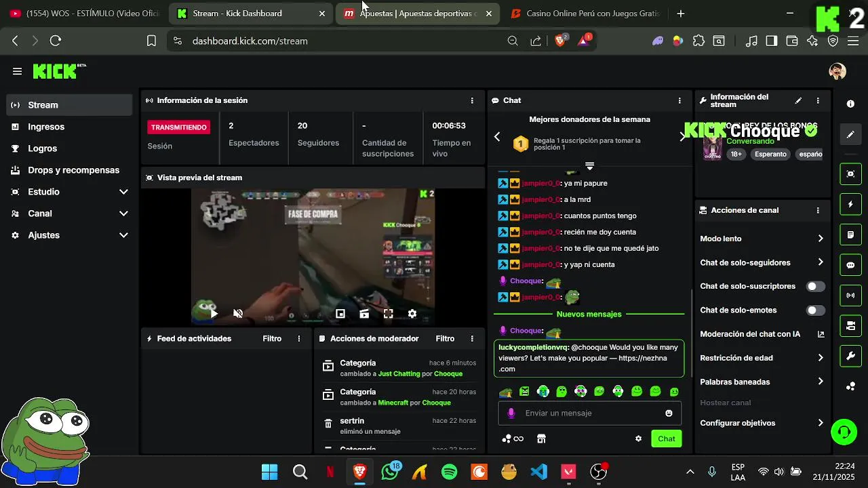Click the Just Chatting category link
This screenshot has width=868, height=488.
399,373
